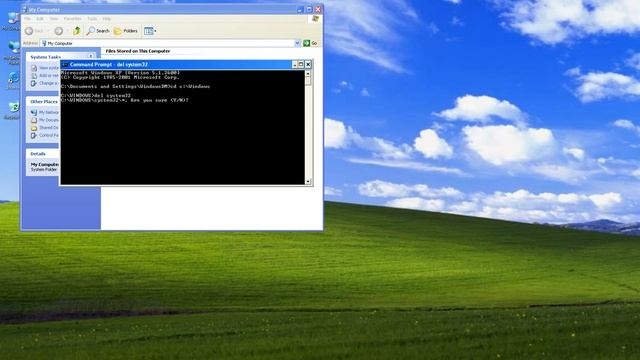Select the Internet Explorer desktop icon

[13, 80]
